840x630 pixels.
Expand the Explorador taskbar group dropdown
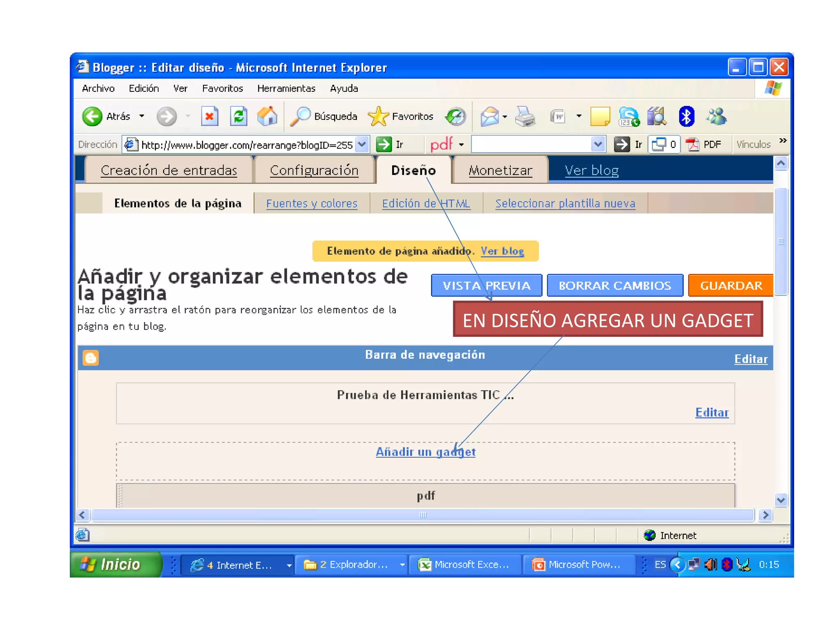(402, 565)
